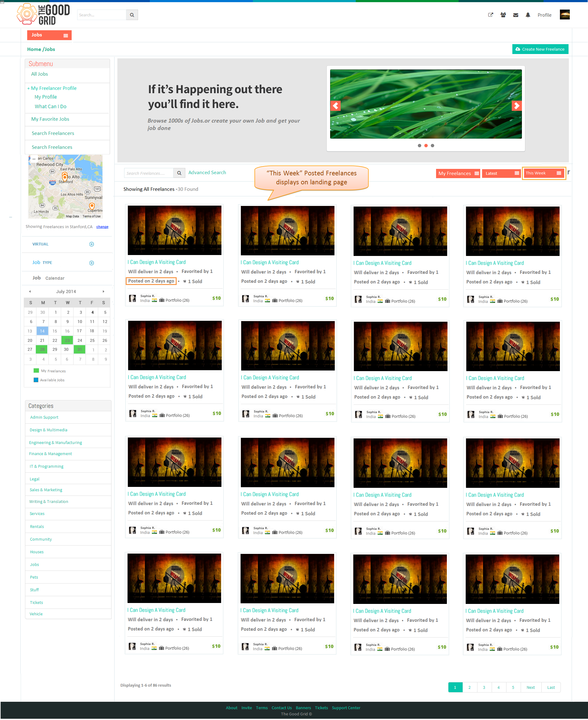Expand the VIRTUAL filter section
Image resolution: width=588 pixels, height=720 pixels.
tap(91, 244)
